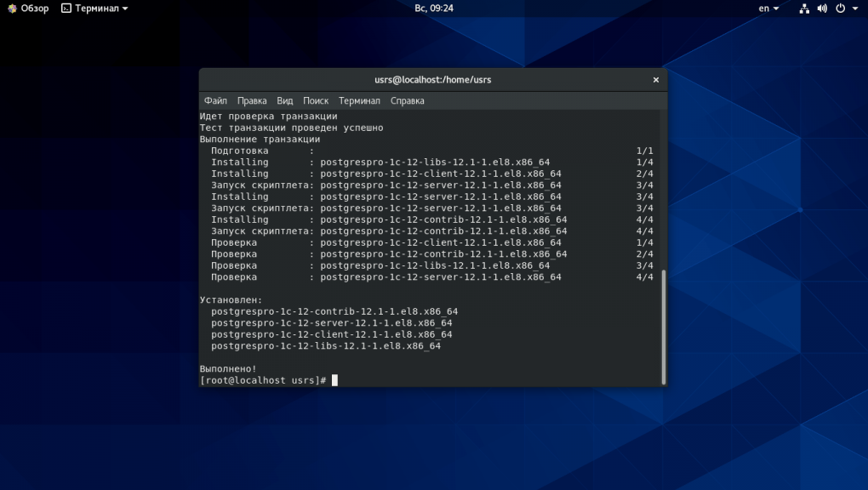Open the Правка menu
The width and height of the screenshot is (868, 490).
252,100
